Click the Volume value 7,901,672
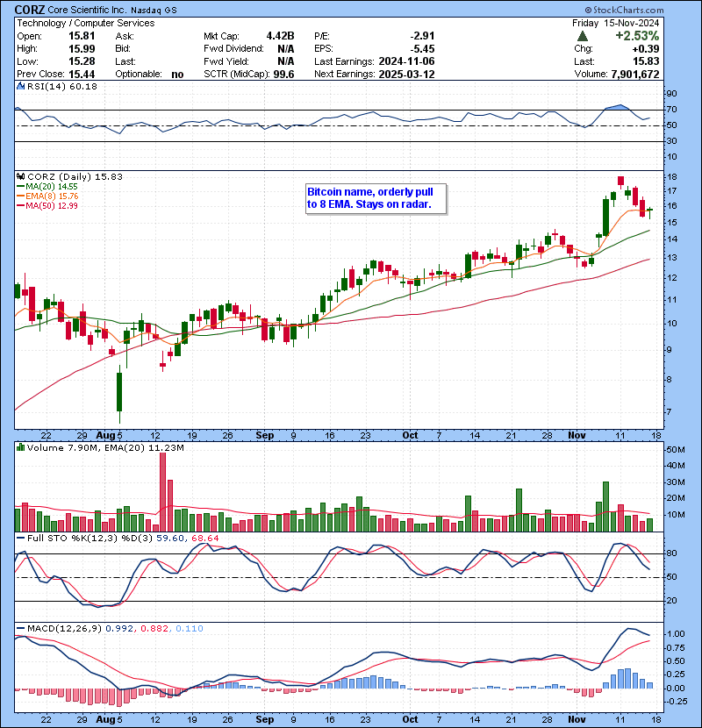This screenshot has height=728, width=702. tap(635, 75)
